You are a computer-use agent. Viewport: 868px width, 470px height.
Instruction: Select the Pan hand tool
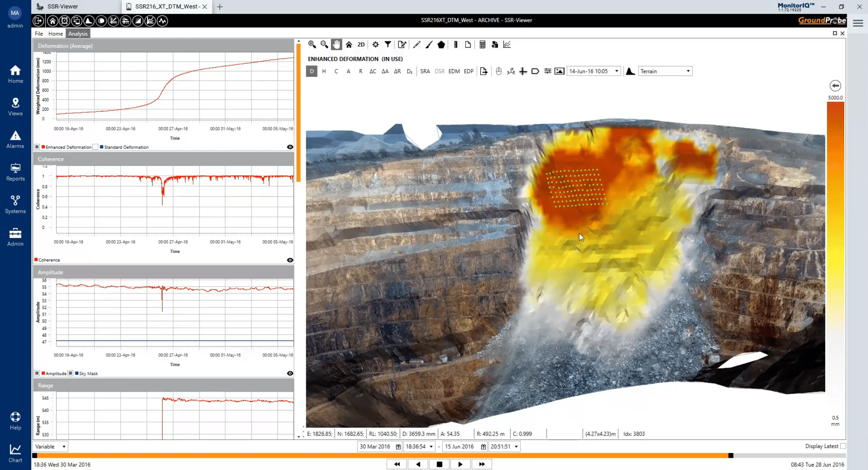coord(336,44)
